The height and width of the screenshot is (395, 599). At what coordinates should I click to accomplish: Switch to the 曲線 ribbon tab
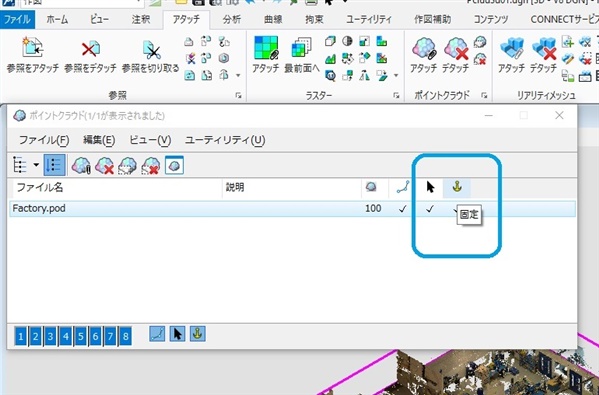273,19
